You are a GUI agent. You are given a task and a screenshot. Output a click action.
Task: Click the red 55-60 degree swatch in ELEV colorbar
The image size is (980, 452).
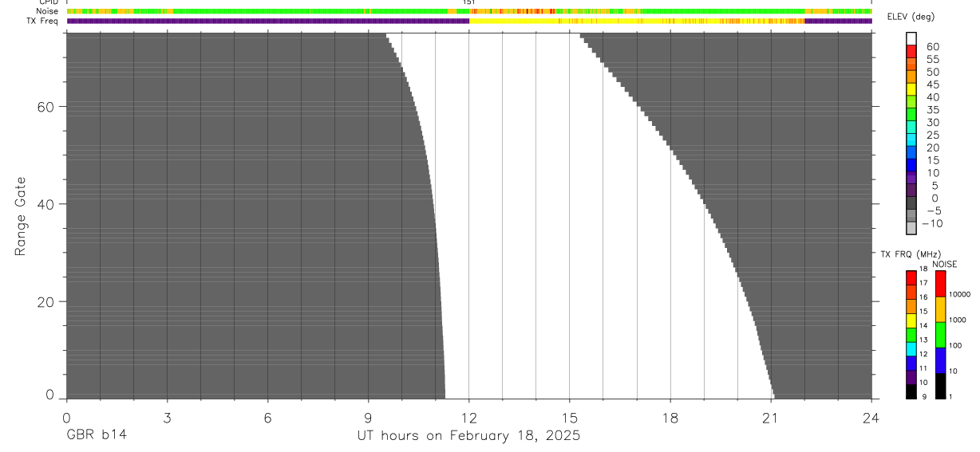[x=911, y=52]
